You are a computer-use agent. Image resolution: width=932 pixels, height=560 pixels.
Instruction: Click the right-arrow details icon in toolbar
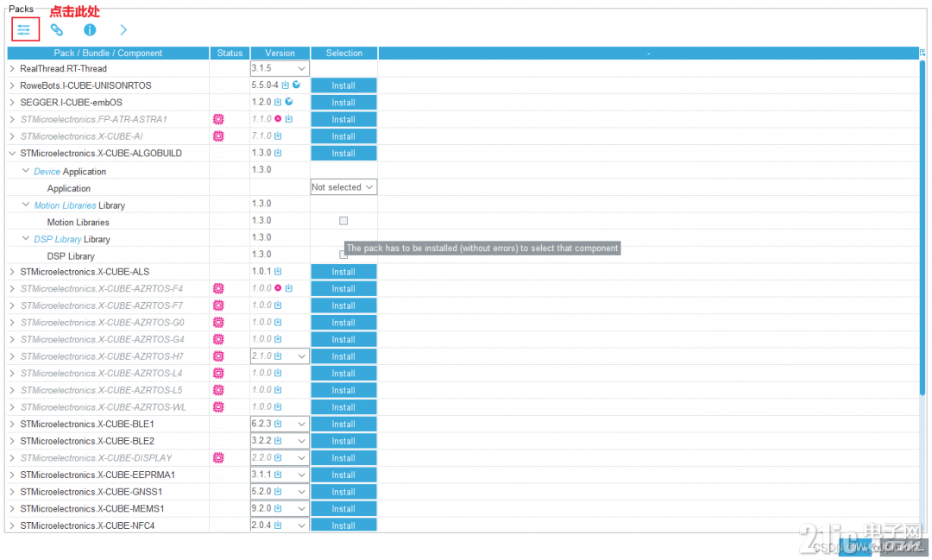(123, 29)
